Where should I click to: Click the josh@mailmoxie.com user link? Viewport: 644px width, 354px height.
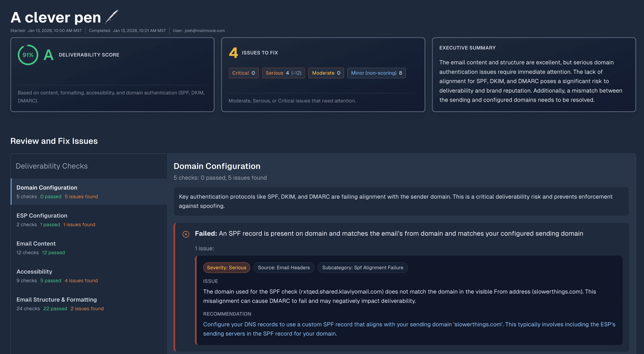click(204, 31)
